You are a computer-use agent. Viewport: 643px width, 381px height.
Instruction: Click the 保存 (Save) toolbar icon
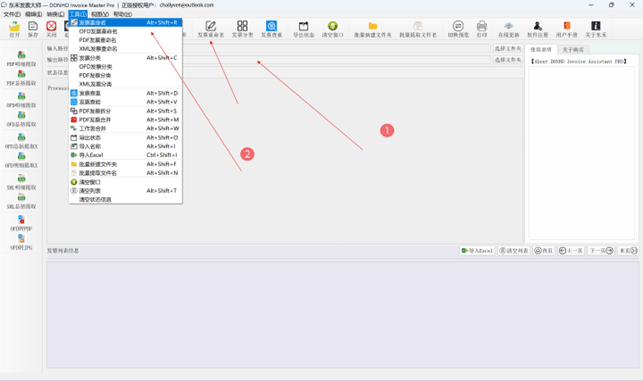33,26
